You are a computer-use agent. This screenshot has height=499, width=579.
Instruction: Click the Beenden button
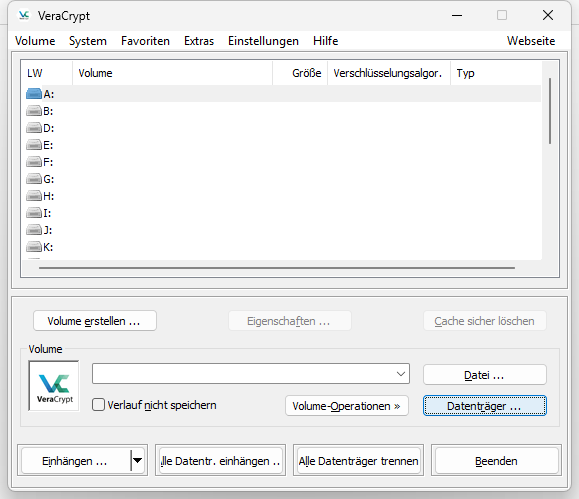(496, 460)
